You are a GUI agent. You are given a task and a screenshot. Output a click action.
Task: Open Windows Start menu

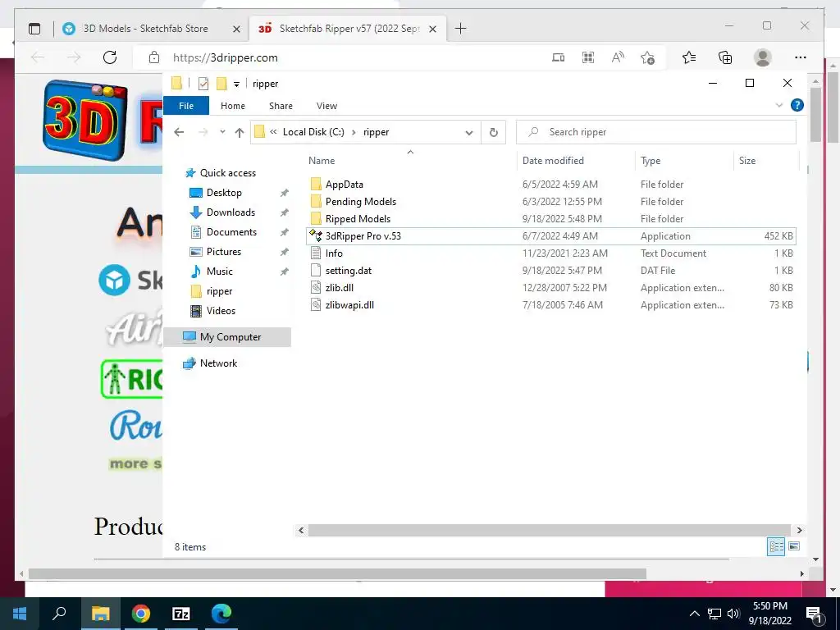point(20,614)
